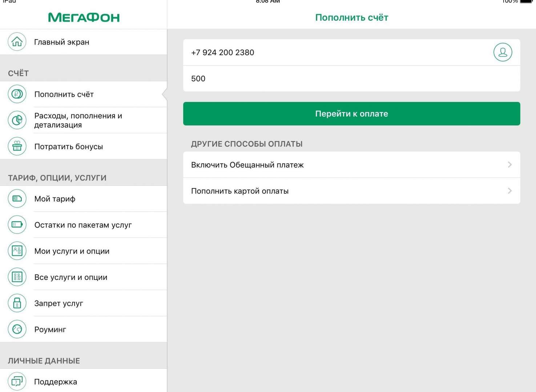536x392 pixels.
Task: Tap the ДРУГИЕ СПОСОБЫ ОПЛАТЫ heading
Action: click(x=247, y=144)
